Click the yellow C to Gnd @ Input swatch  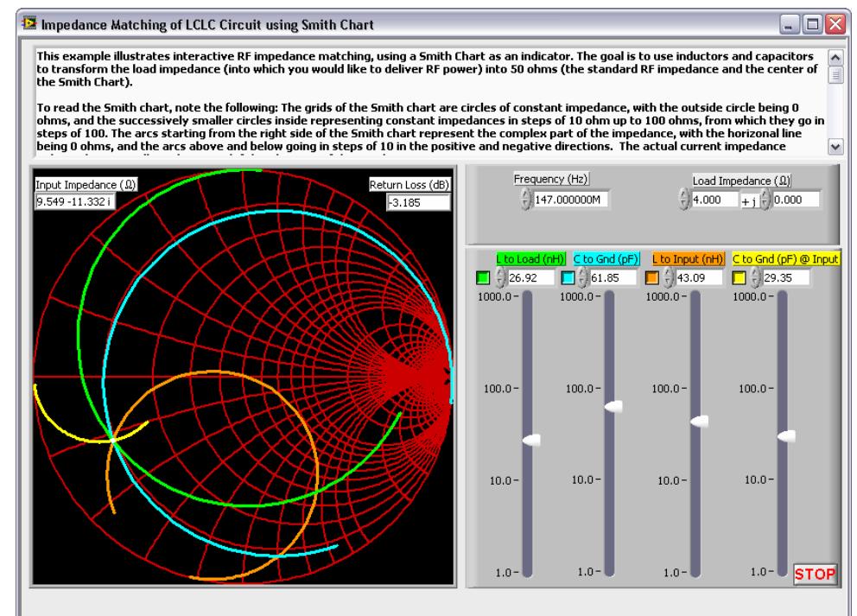(739, 277)
